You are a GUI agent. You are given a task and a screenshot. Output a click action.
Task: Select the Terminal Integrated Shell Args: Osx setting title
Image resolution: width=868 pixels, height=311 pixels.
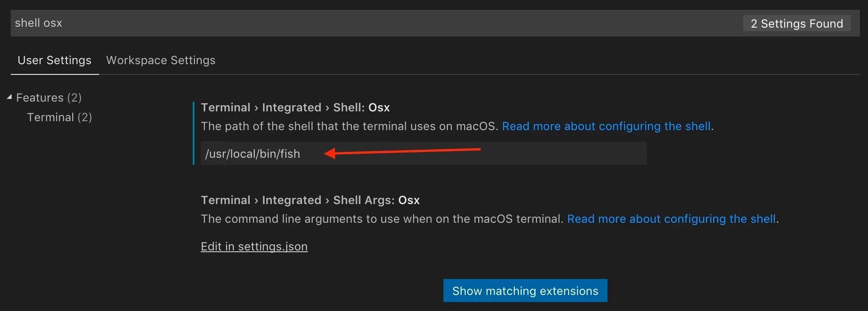[310, 200]
